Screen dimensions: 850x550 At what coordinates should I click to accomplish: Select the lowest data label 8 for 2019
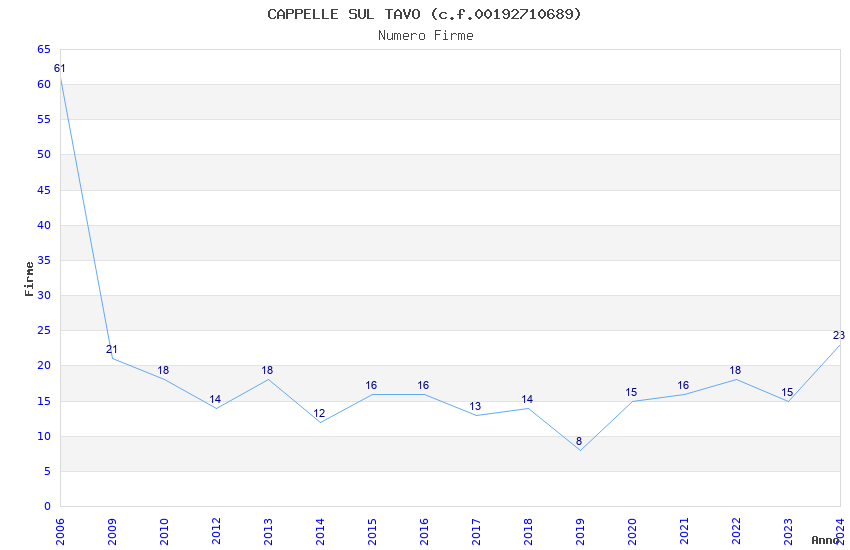[x=579, y=441]
